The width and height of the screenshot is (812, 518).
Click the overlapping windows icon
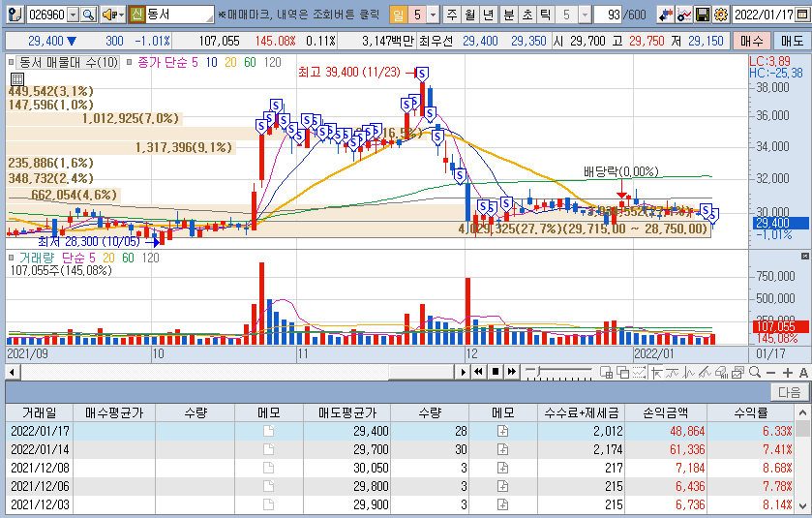622,372
